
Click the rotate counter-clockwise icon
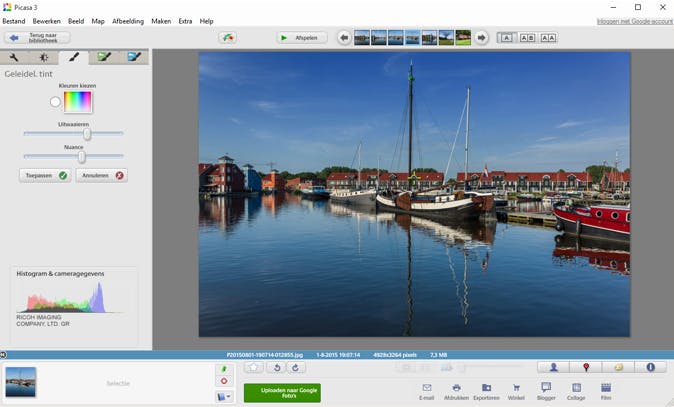[x=277, y=368]
